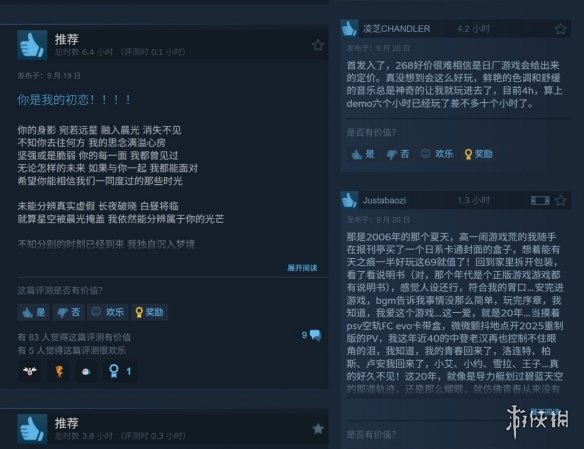This screenshot has width=584, height=449.
Task: Vote 是 on the 你是我的初恋 review
Action: [x=34, y=312]
